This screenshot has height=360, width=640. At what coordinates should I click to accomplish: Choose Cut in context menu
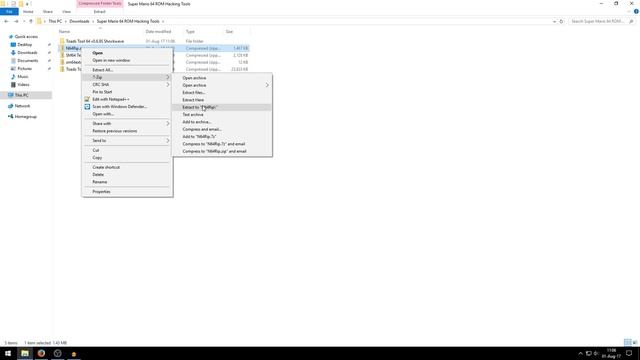127,150
